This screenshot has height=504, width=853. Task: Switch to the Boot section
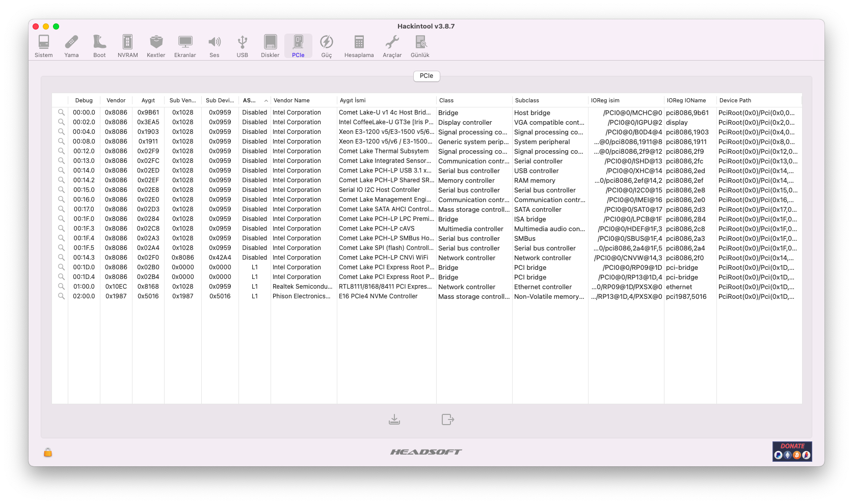pos(99,46)
